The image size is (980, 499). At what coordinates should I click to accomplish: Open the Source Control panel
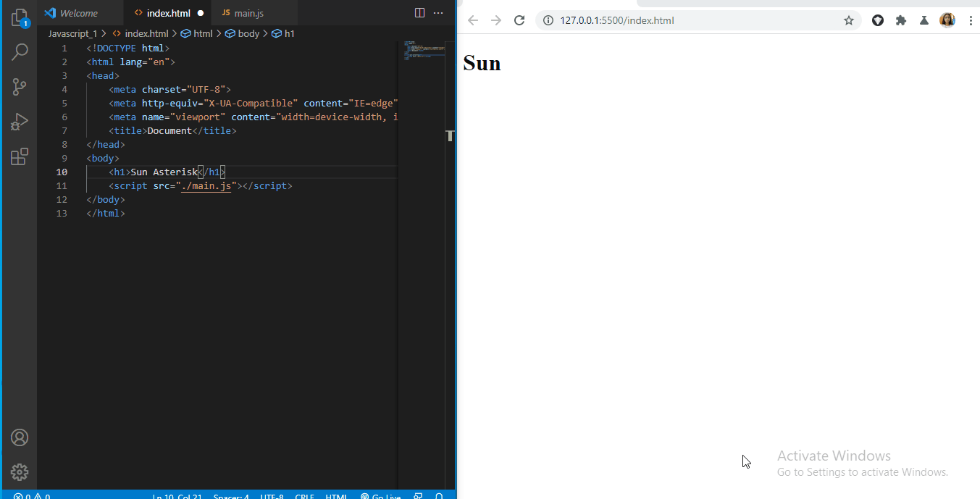tap(20, 87)
